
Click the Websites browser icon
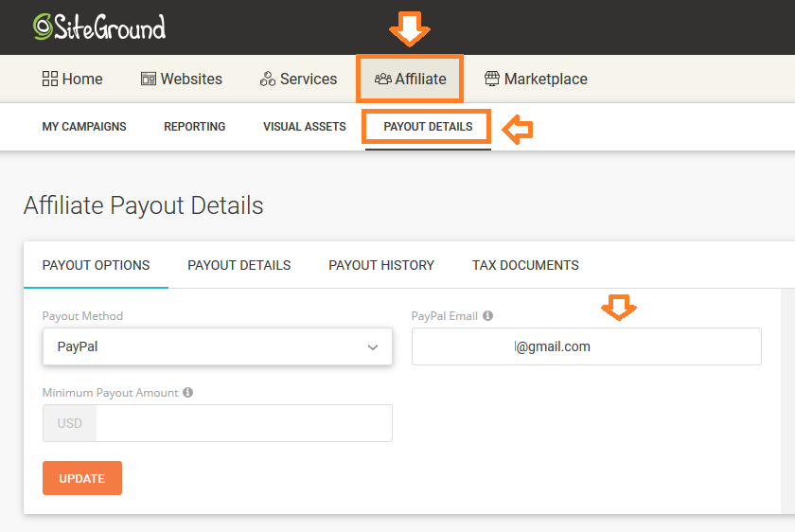(x=148, y=79)
